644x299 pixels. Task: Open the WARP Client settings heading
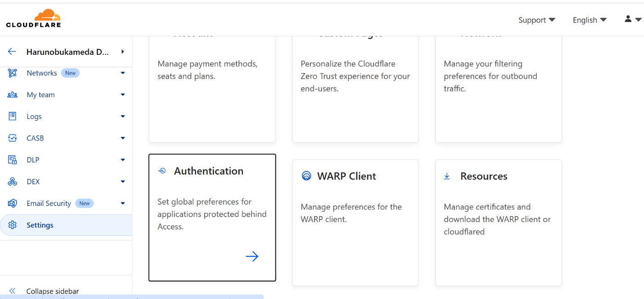(347, 176)
